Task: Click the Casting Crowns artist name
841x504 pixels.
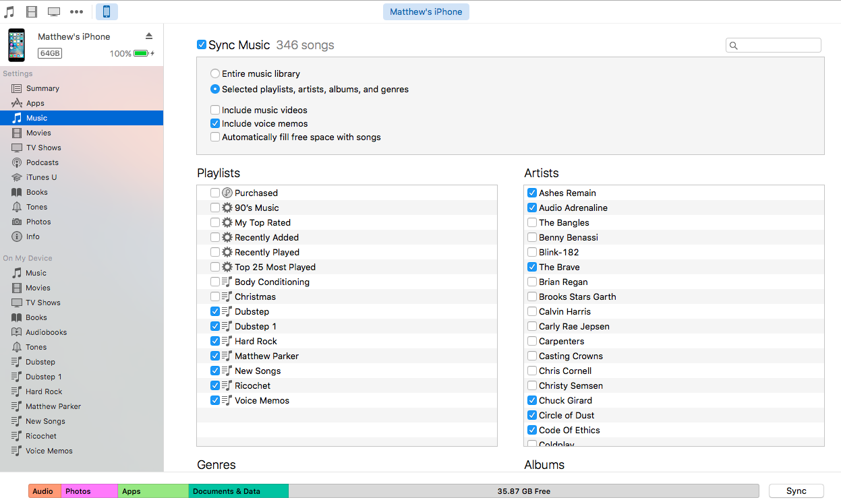Action: tap(571, 356)
